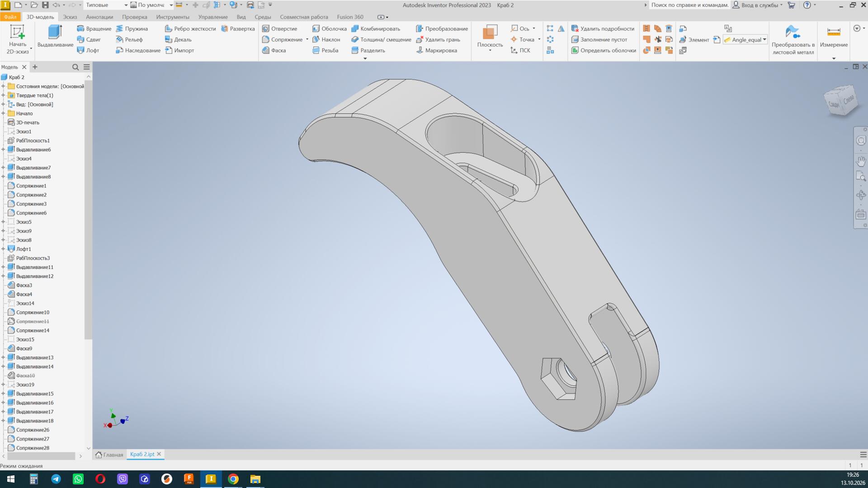Choose the Вращение revolve tool
Viewport: 868px width, 488px height.
[94, 28]
